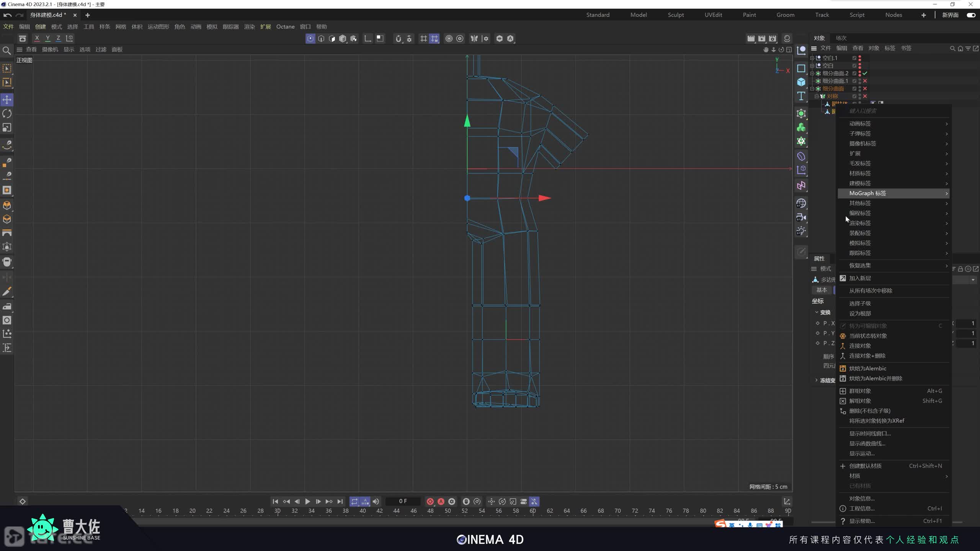Screen dimensions: 980x551
Task: Toggle green checkmark on 细分曲面.2
Action: pos(865,73)
